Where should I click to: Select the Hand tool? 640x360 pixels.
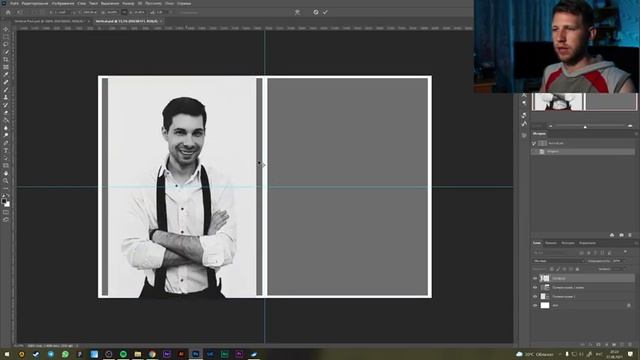pyautogui.click(x=6, y=173)
